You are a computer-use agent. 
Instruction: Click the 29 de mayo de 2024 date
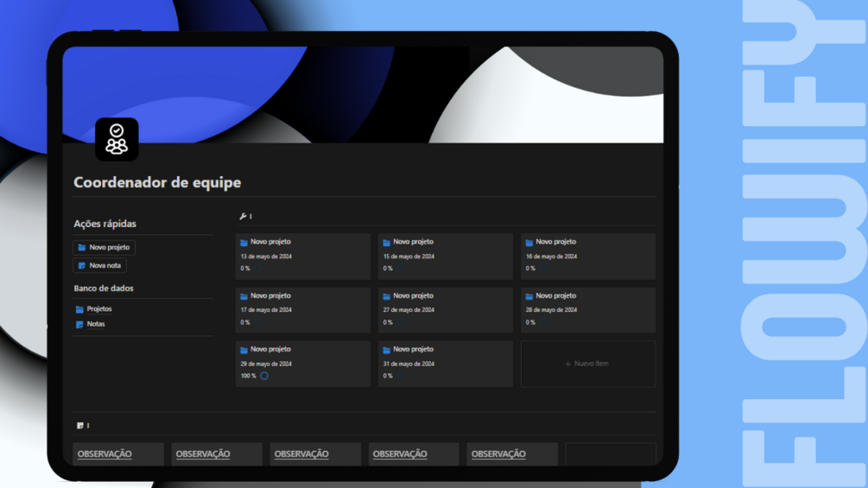(x=266, y=364)
